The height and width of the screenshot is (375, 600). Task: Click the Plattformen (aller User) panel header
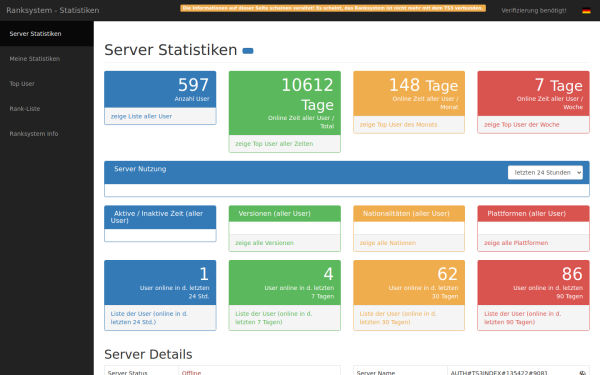tap(533, 214)
